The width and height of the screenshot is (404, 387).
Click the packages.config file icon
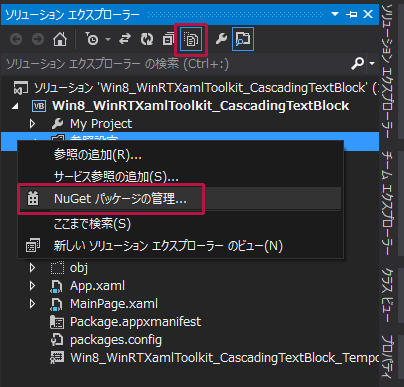click(57, 340)
